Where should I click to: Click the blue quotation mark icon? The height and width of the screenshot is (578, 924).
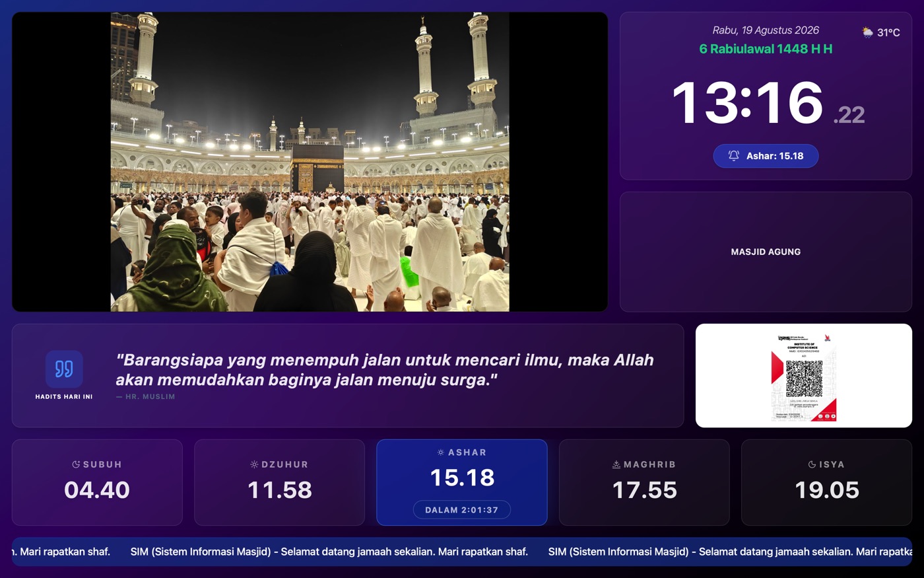pyautogui.click(x=64, y=369)
